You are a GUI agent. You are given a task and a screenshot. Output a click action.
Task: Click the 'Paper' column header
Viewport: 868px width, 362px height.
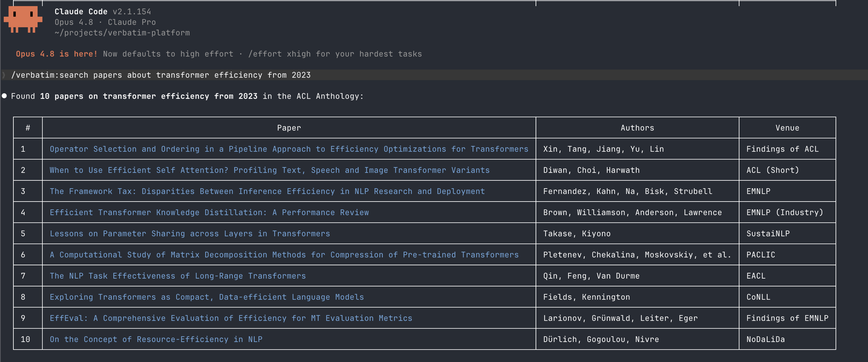pyautogui.click(x=289, y=128)
